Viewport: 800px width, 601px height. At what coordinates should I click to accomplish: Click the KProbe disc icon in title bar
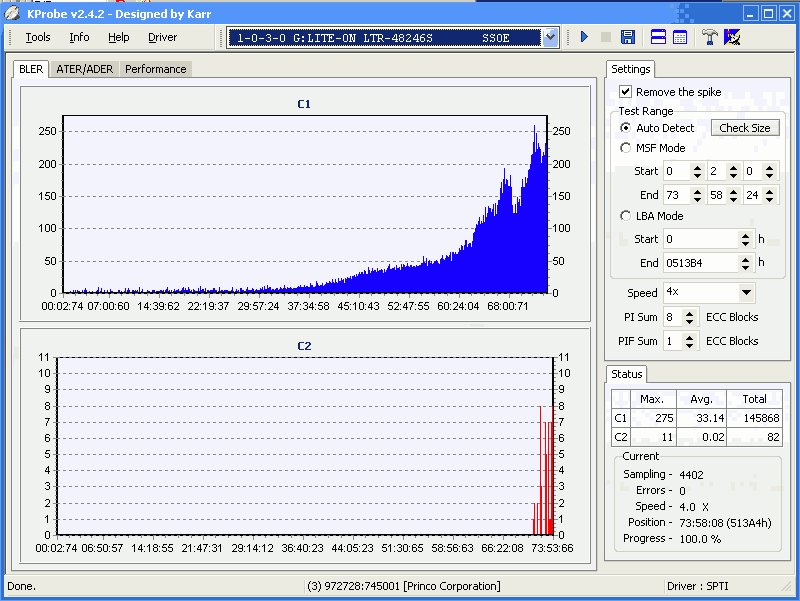12,14
